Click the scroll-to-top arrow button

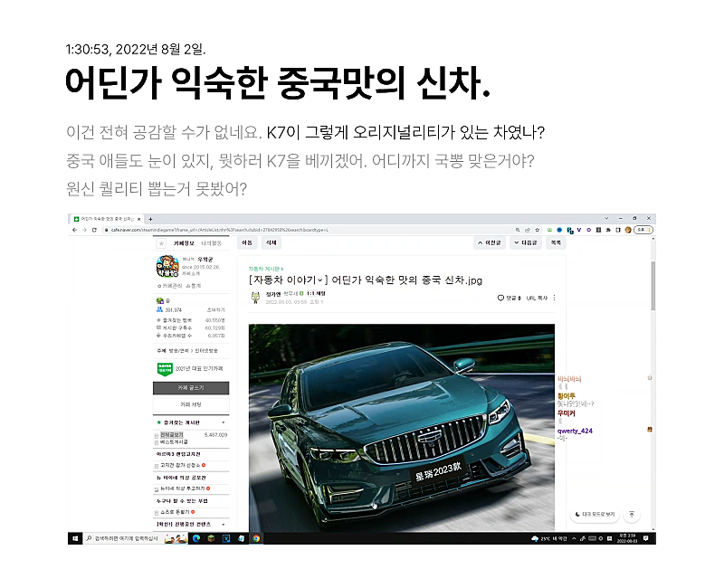(x=632, y=515)
